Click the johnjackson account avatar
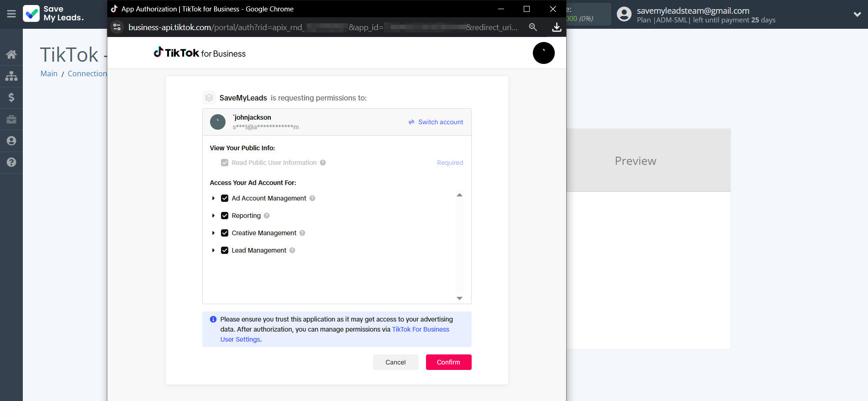 [x=218, y=122]
